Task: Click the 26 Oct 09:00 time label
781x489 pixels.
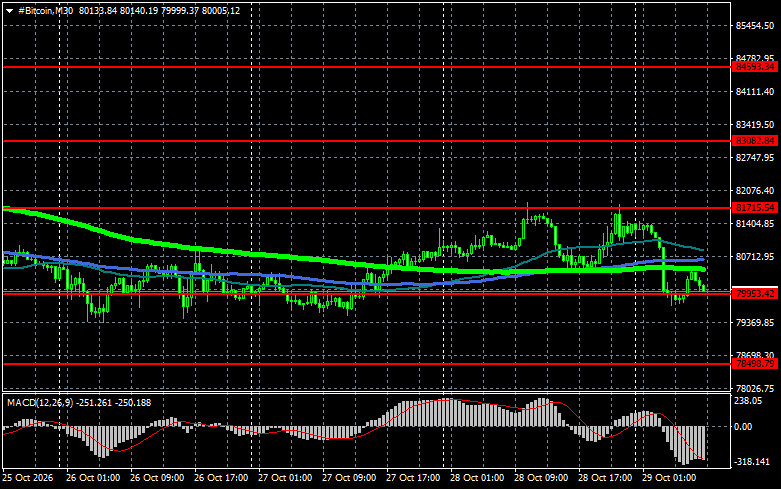Action: click(x=157, y=478)
